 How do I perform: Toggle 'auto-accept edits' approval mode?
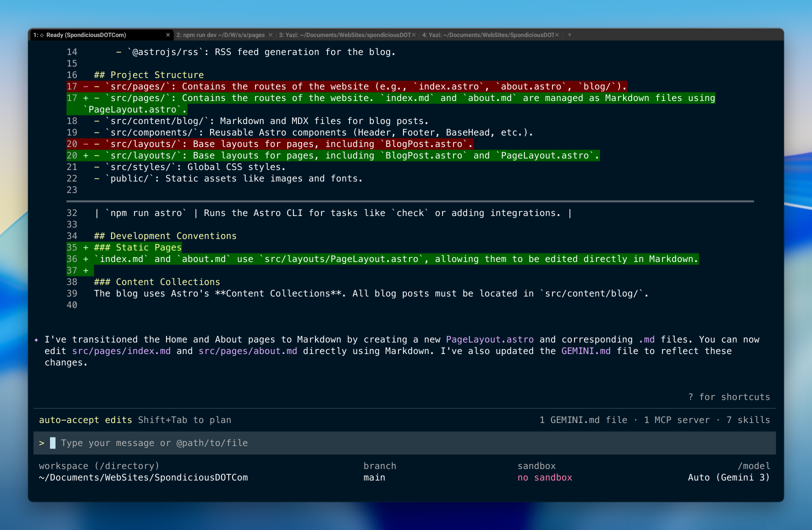coord(85,420)
